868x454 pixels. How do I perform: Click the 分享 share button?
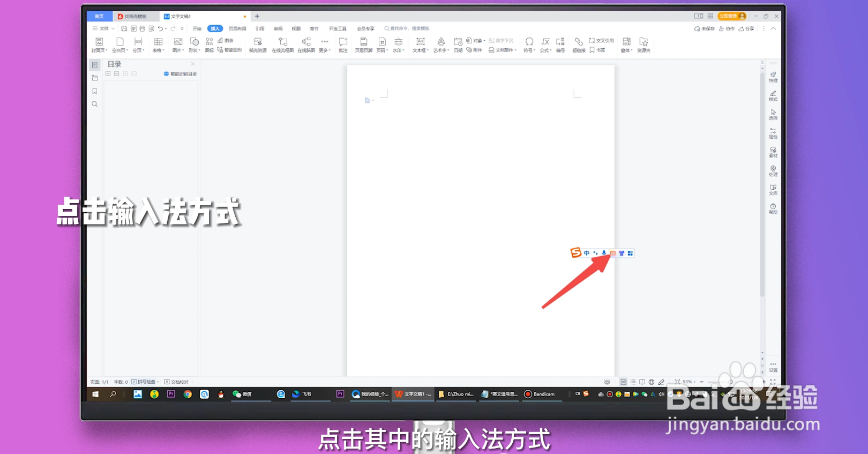746,28
